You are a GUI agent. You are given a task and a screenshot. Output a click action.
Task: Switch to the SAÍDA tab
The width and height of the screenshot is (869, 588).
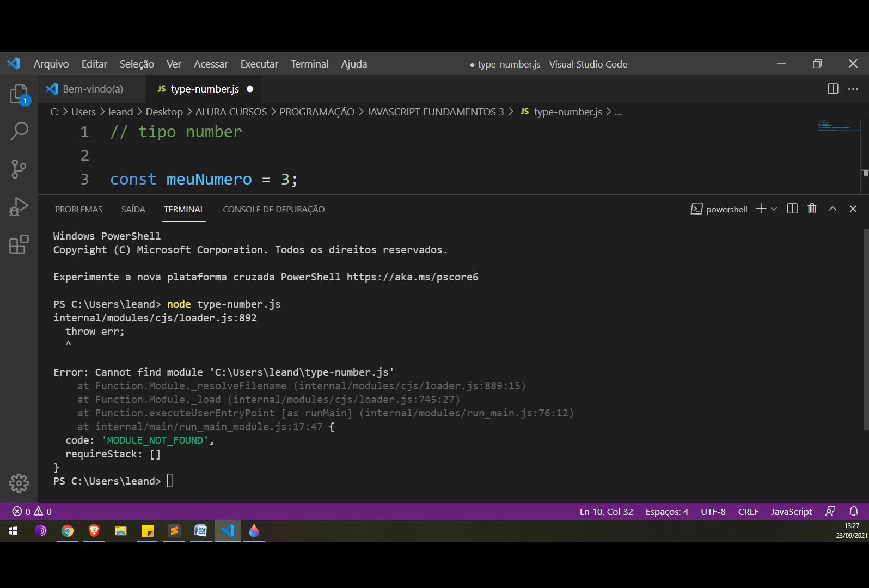[x=133, y=209]
